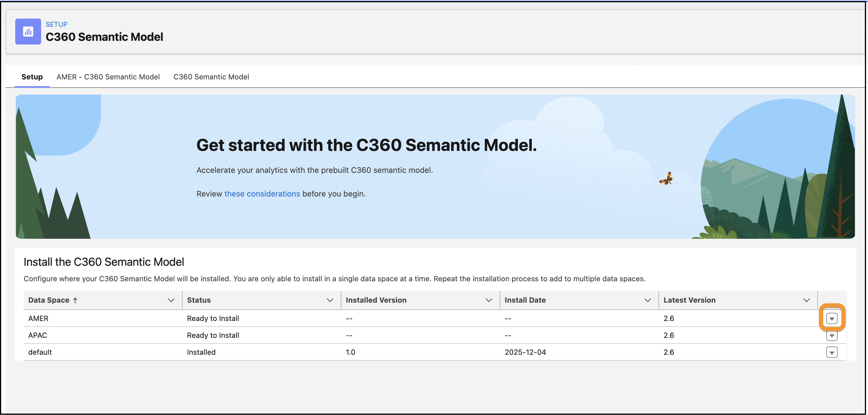
Task: Follow the 'these considerations' link
Action: 262,194
